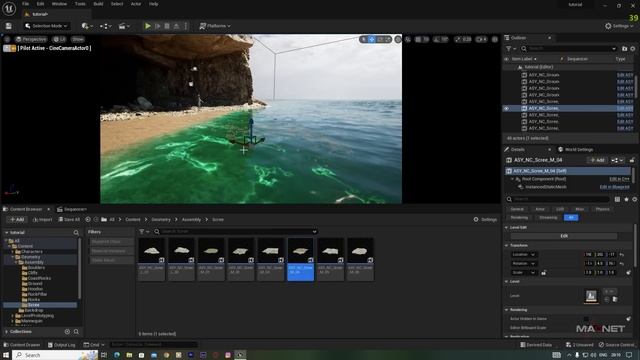Click the Level asset thumbnail in Details

point(591,296)
